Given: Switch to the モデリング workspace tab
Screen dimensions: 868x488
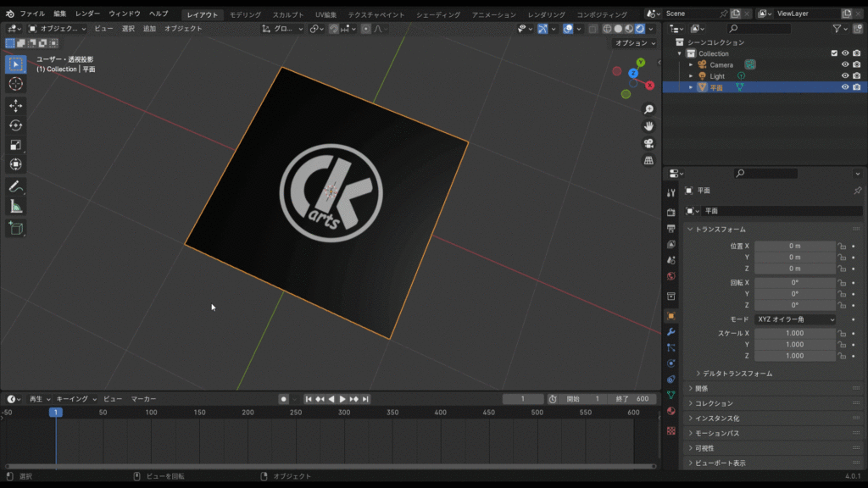Looking at the screenshot, I should 246,14.
